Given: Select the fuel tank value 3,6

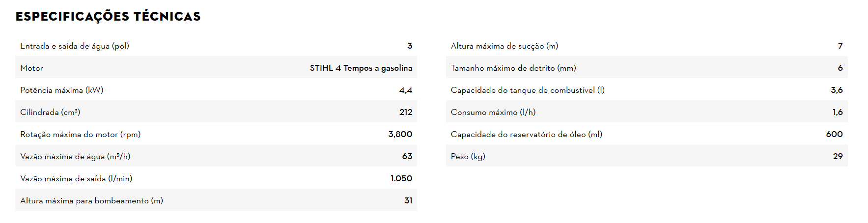Looking at the screenshot, I should point(837,90).
